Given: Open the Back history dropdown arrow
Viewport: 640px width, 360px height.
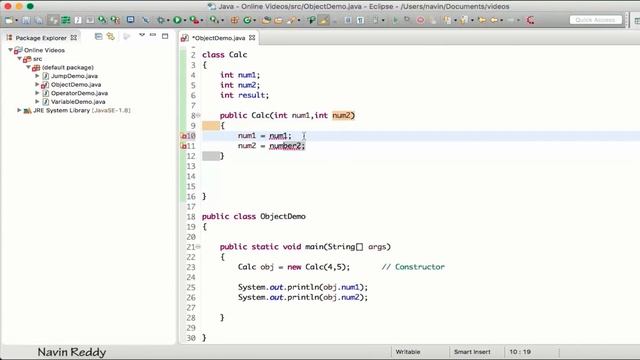Looking at the screenshot, I should 502,20.
